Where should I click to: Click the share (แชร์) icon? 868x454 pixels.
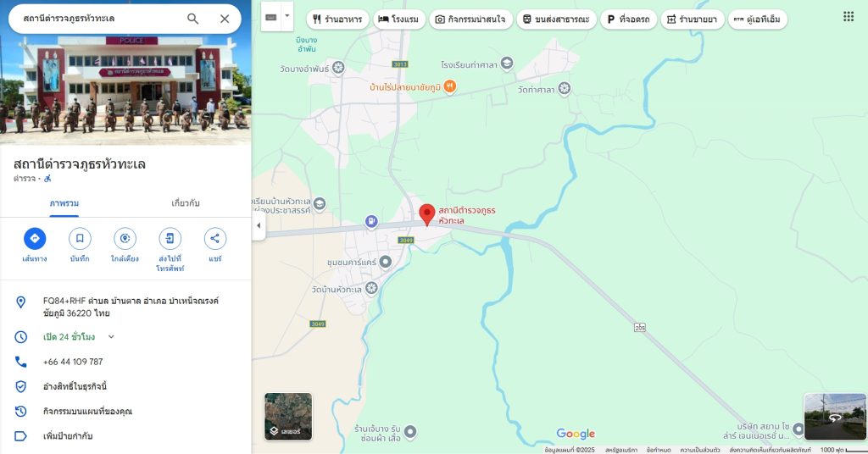click(x=214, y=238)
